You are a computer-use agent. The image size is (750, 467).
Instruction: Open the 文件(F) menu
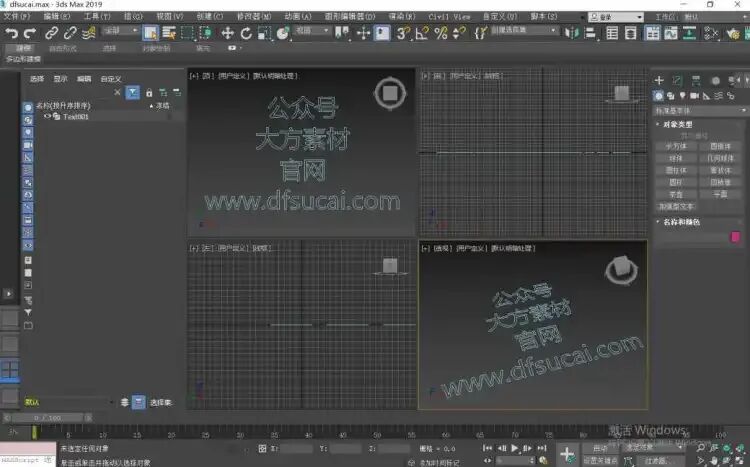click(x=17, y=16)
